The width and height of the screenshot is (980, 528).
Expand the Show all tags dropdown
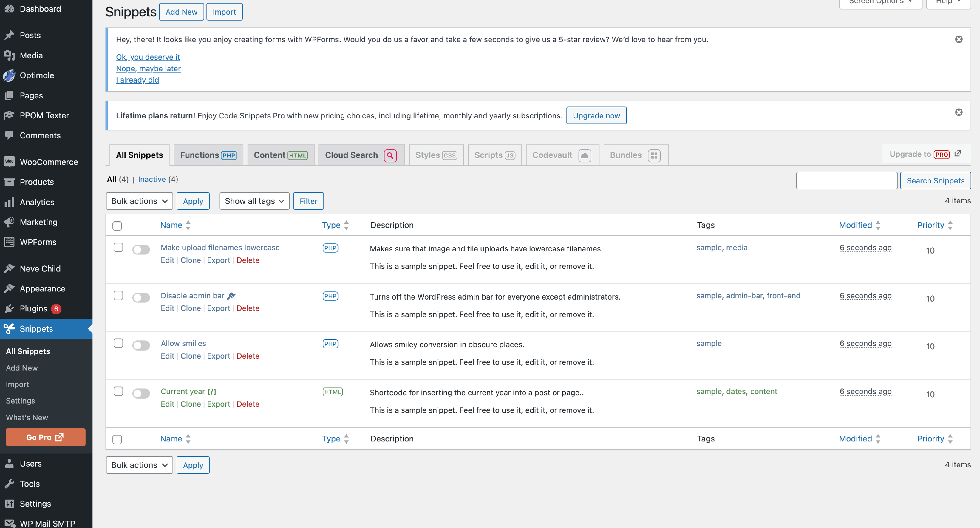tap(254, 201)
